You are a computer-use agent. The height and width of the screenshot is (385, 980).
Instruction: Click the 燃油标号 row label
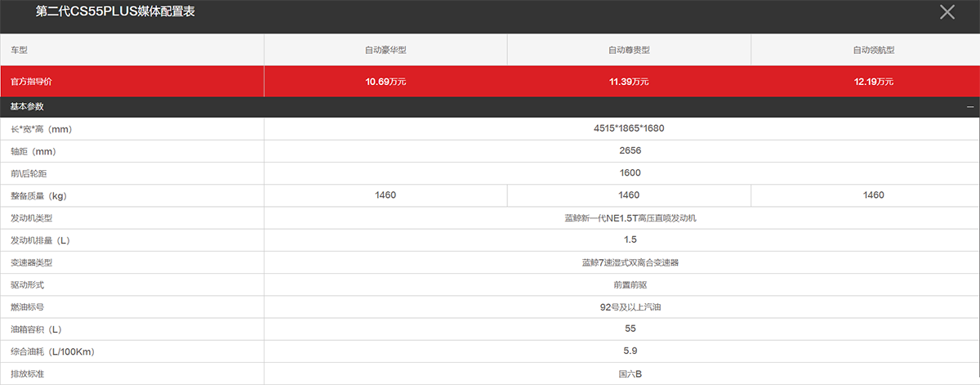point(27,307)
